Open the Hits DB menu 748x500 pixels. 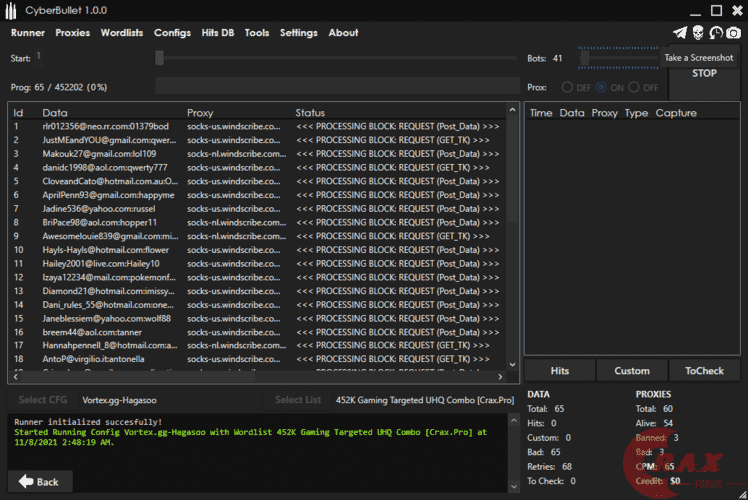point(218,33)
